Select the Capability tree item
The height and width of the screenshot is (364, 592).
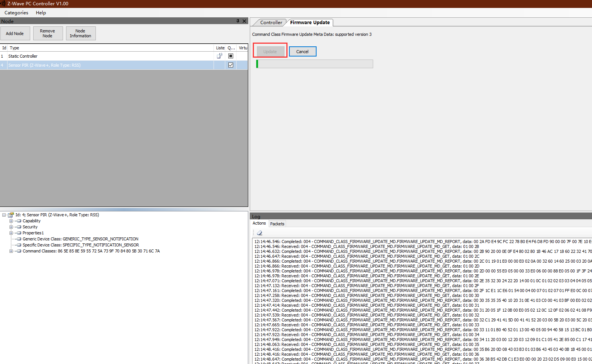point(31,221)
